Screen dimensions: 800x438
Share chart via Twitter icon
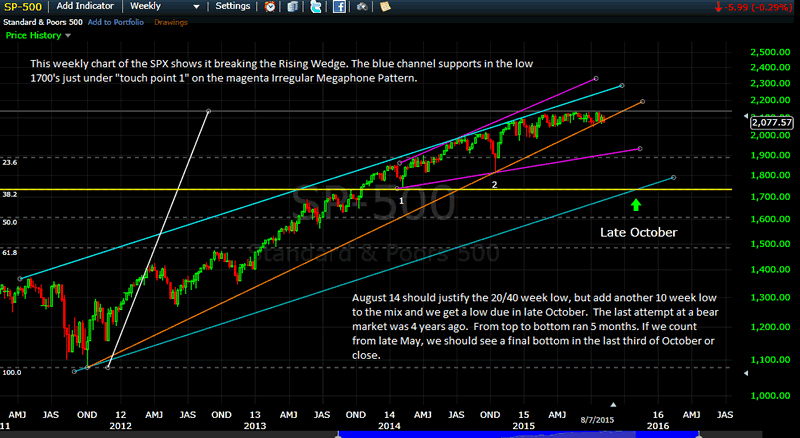pos(315,6)
